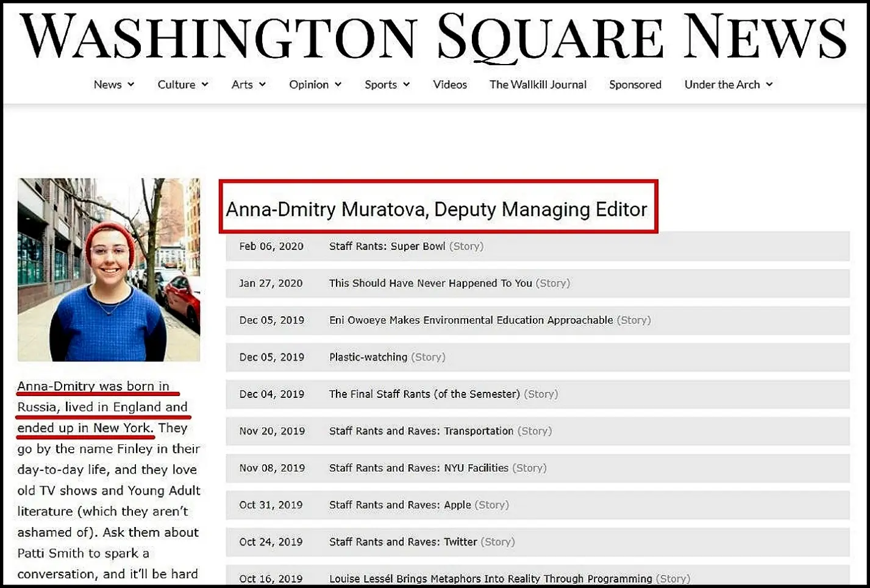Viewport: 870px width, 588px height.
Task: Expand the News dropdown menu
Action: tap(113, 85)
